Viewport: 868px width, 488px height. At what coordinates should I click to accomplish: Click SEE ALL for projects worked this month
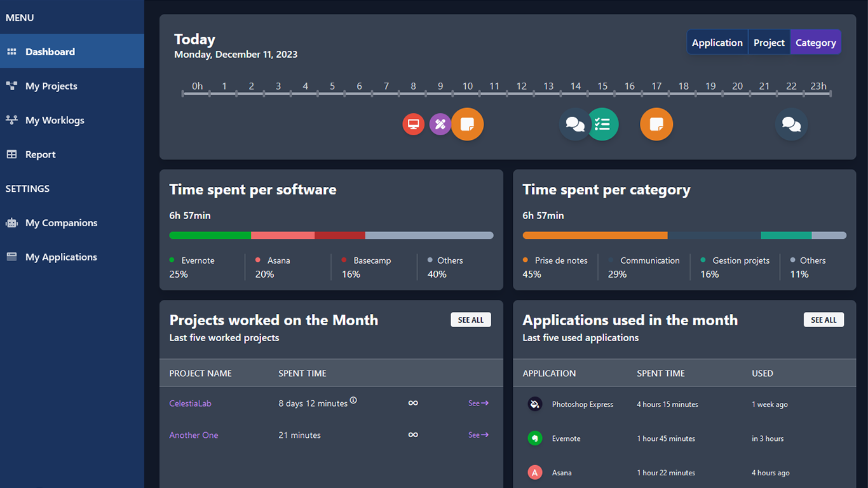tap(471, 320)
